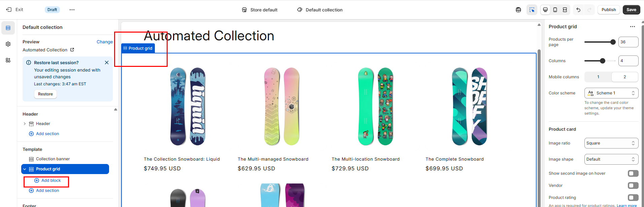Select the desktop preview icon
This screenshot has height=207, width=644.
click(x=545, y=10)
